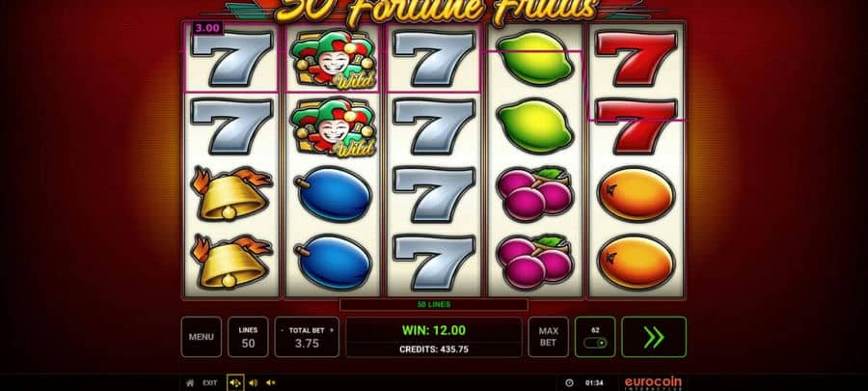The width and height of the screenshot is (868, 391).
Task: Click the home icon in bottom bar
Action: click(x=190, y=382)
